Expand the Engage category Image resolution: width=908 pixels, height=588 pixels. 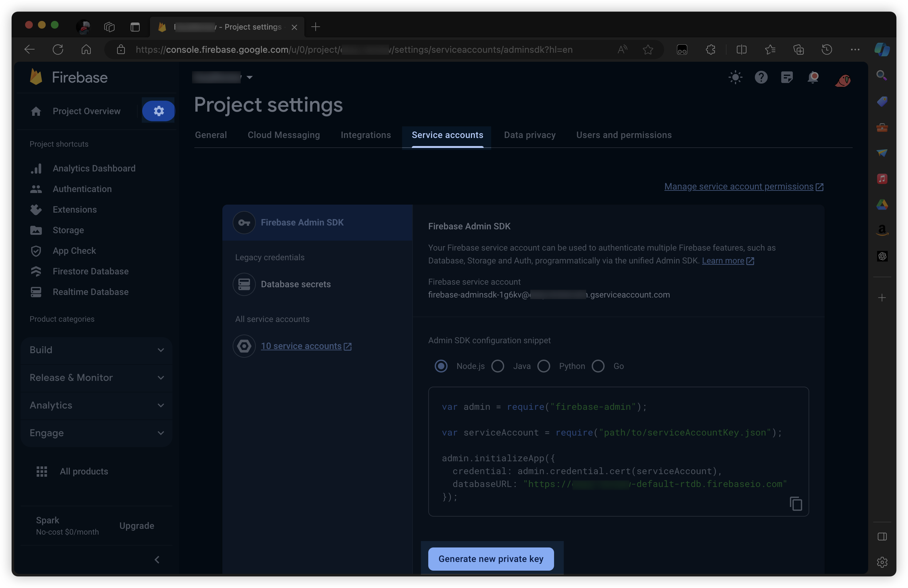tap(97, 433)
